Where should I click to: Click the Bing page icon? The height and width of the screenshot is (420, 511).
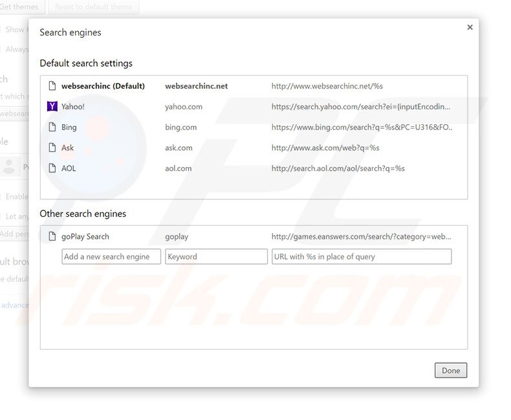tap(52, 127)
